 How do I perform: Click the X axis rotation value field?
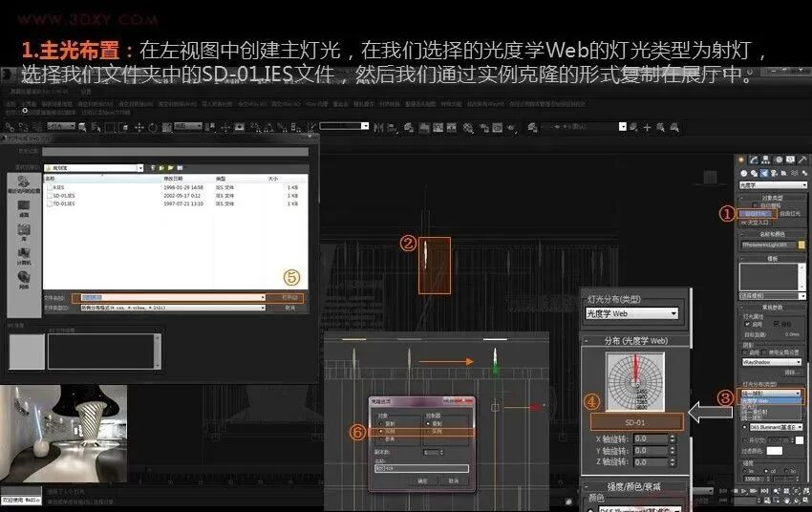coord(652,438)
